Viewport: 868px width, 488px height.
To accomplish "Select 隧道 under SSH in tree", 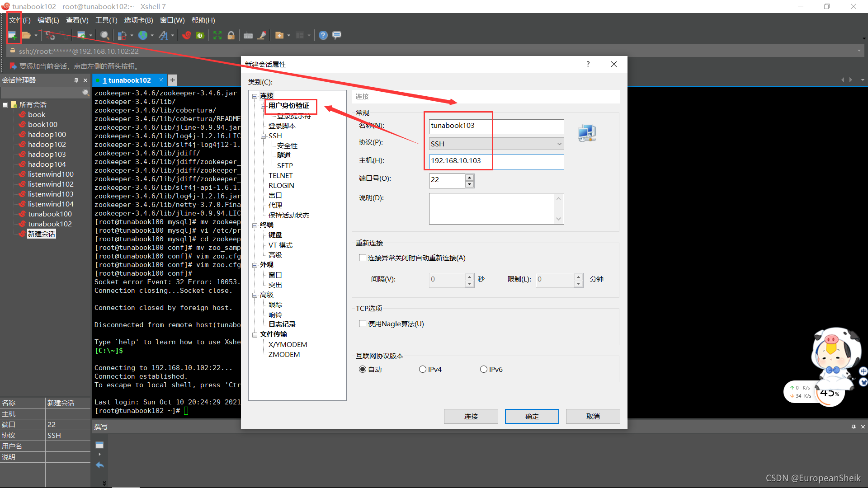I will tap(284, 155).
